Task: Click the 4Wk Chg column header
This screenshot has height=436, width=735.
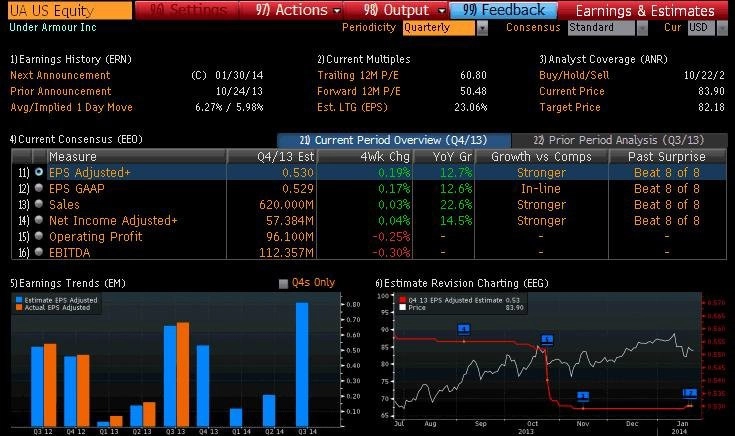Action: point(365,156)
